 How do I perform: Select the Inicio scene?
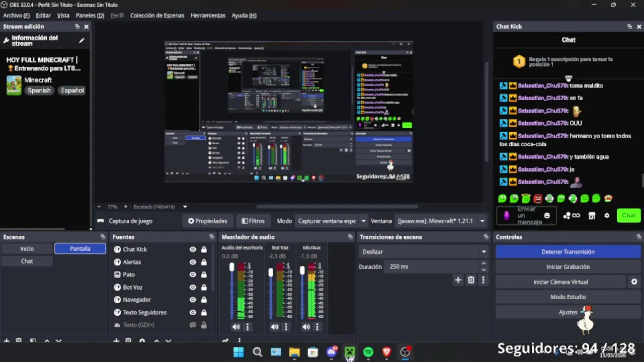(27, 249)
